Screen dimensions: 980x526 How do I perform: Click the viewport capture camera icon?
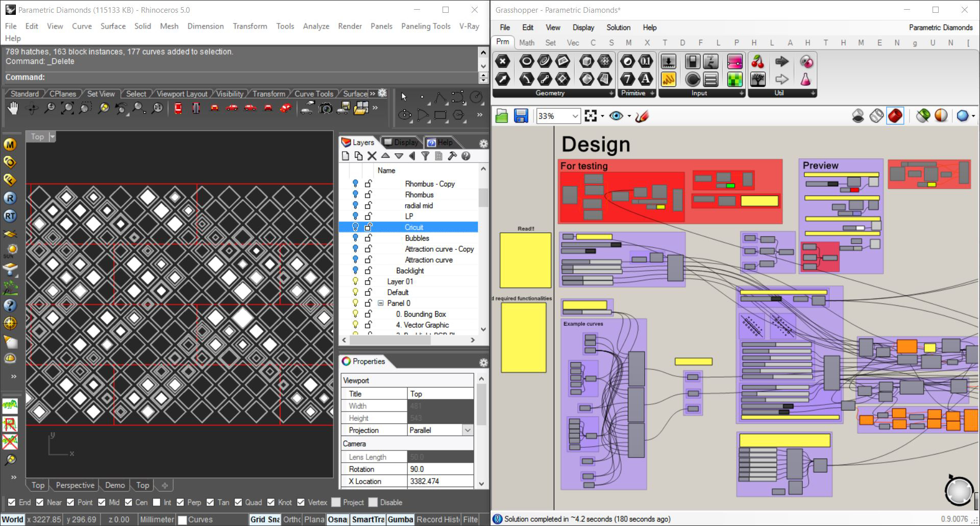(x=325, y=108)
